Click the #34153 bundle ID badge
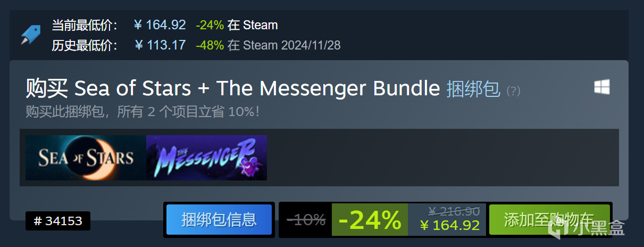 58,221
